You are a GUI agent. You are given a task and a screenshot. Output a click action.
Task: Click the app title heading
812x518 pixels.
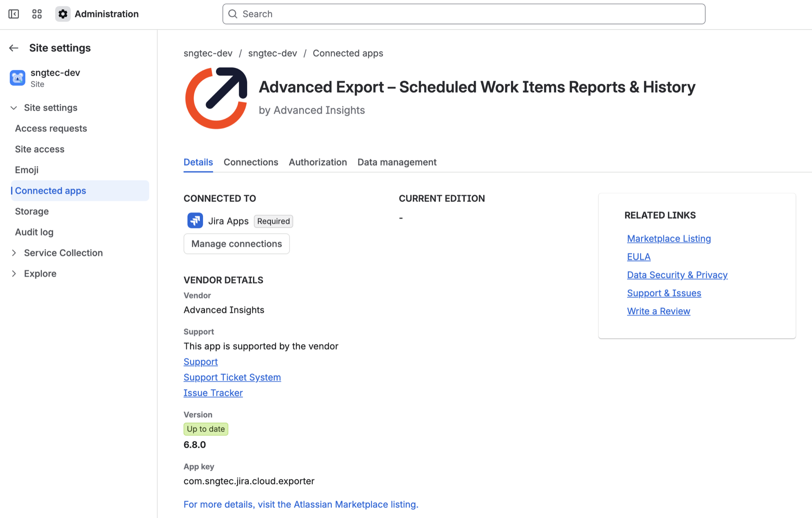point(477,87)
